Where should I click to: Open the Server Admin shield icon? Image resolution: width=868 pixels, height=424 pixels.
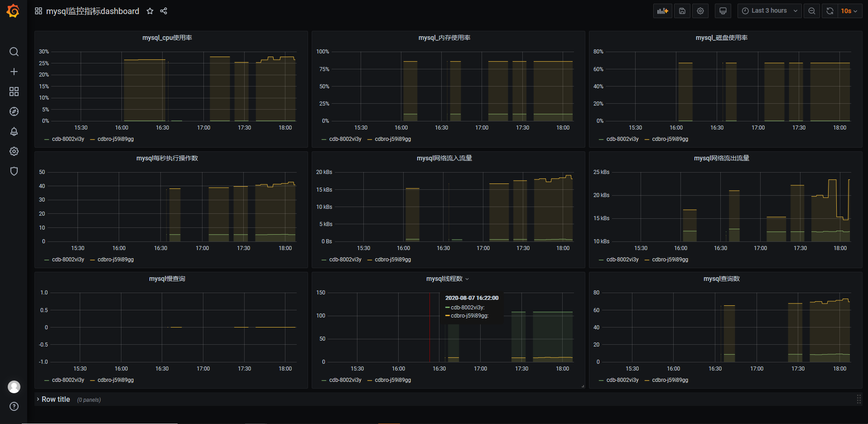pos(14,171)
